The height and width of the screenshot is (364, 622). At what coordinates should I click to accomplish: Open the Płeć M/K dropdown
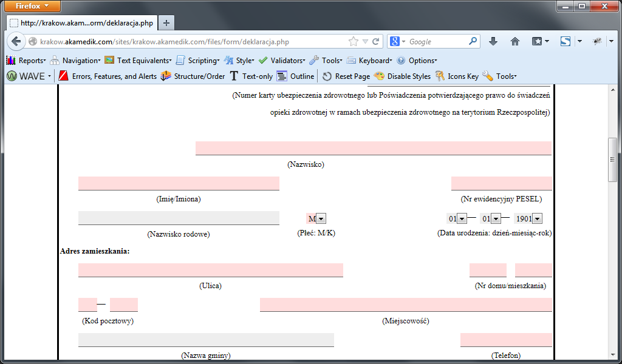click(x=316, y=218)
